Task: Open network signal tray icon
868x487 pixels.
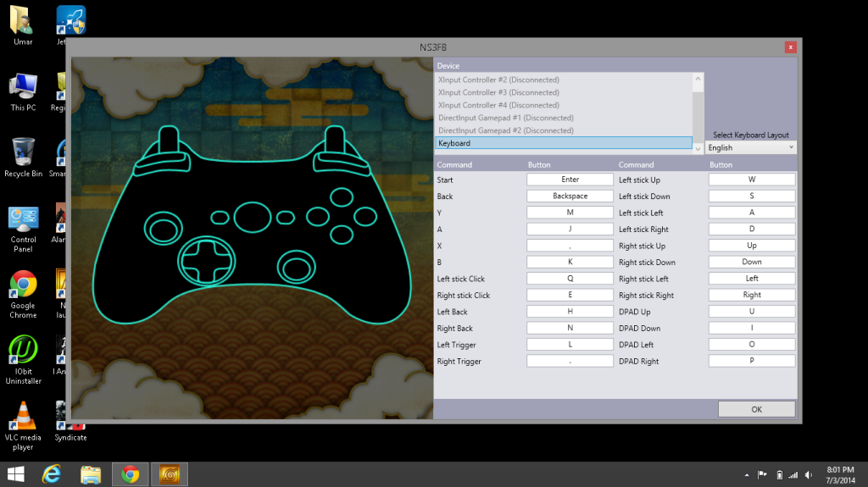Action: [793, 475]
